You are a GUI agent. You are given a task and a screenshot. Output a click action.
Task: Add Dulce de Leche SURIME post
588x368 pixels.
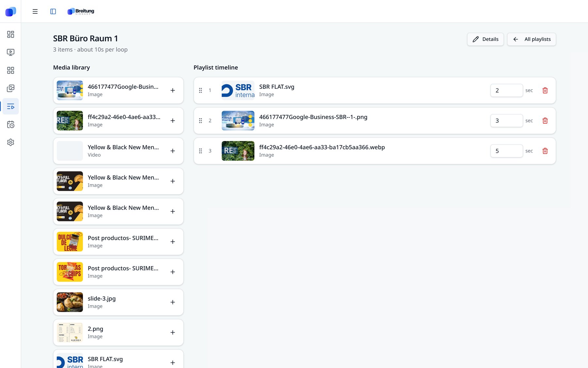173,242
